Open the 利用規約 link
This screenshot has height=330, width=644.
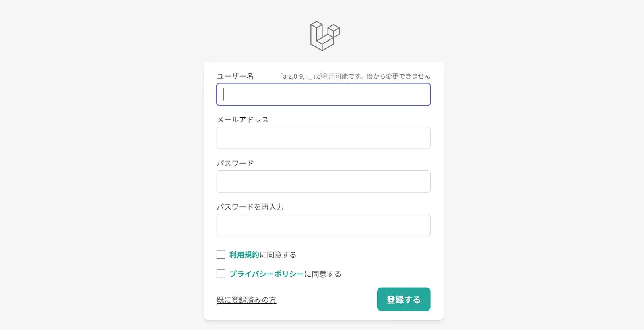tap(244, 255)
